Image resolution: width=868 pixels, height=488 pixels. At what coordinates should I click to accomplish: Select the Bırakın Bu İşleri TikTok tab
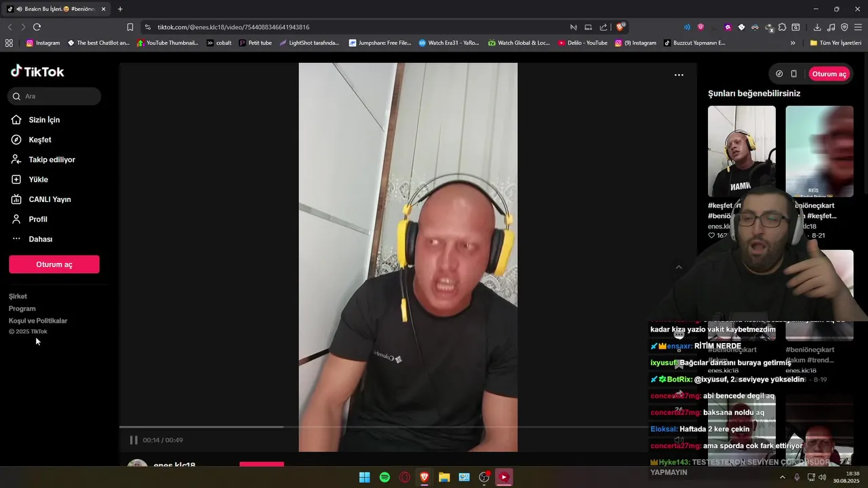[57, 9]
